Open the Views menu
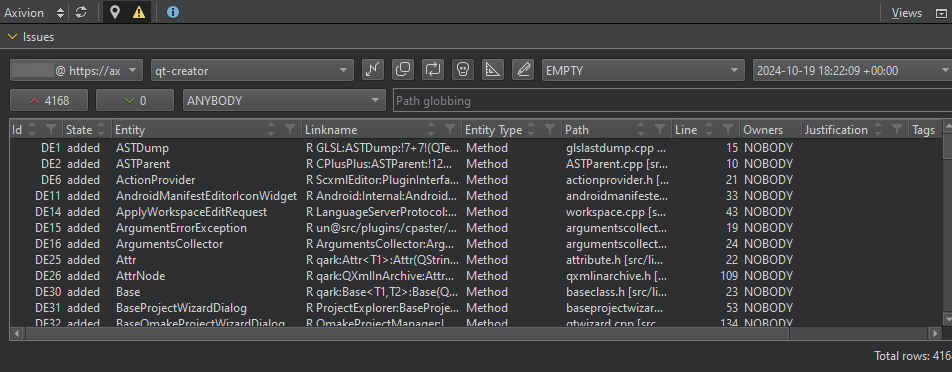Image resolution: width=952 pixels, height=372 pixels. [x=906, y=13]
